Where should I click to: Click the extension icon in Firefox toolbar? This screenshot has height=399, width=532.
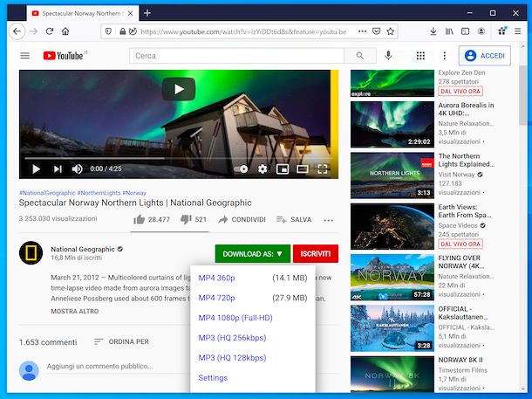coord(501,31)
